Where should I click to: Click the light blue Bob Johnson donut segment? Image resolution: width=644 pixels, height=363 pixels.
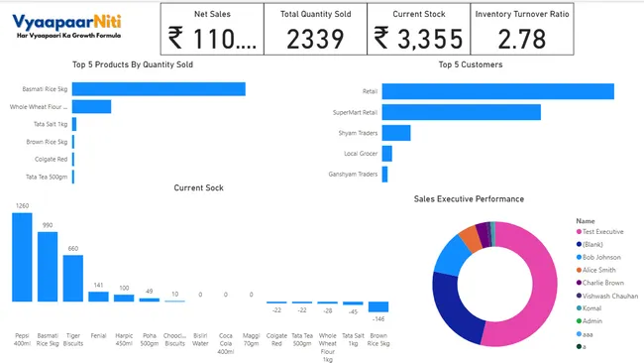tap(452, 256)
